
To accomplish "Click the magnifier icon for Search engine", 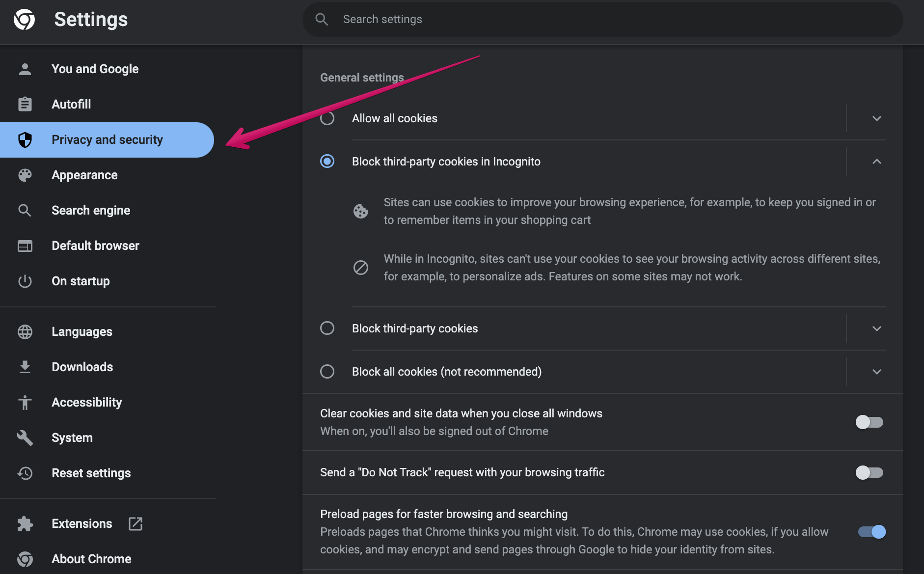I will point(25,211).
